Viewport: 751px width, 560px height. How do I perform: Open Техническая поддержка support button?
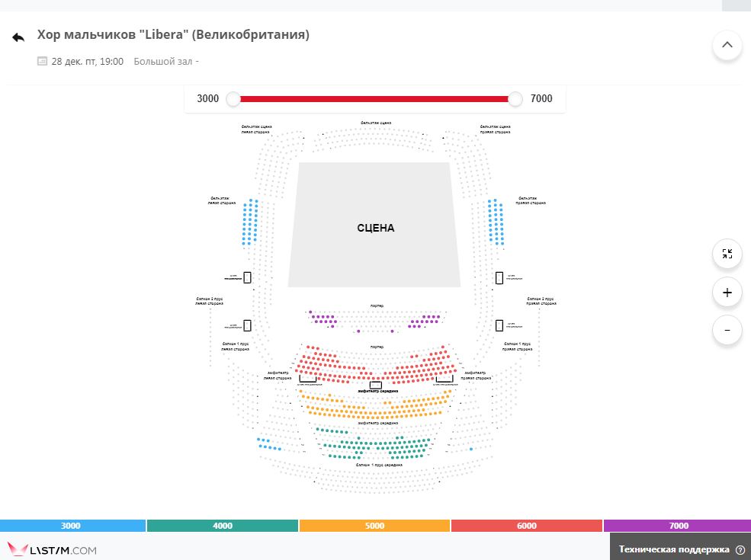[x=681, y=549]
